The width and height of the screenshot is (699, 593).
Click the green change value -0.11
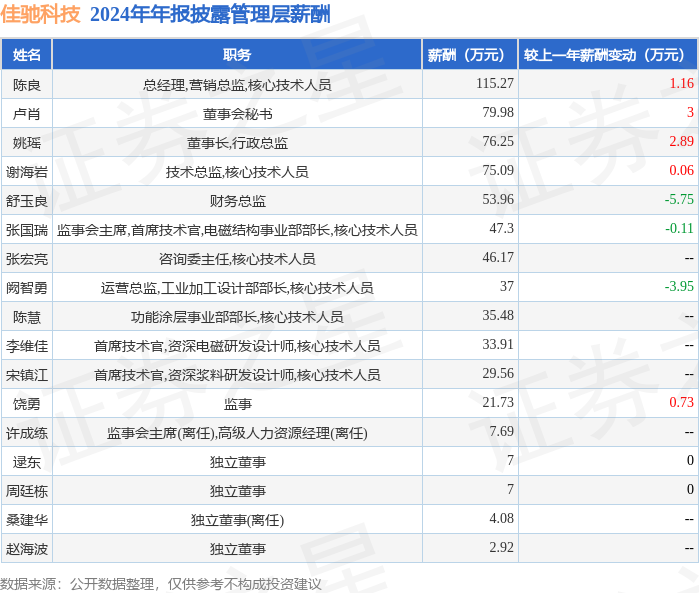(x=679, y=228)
